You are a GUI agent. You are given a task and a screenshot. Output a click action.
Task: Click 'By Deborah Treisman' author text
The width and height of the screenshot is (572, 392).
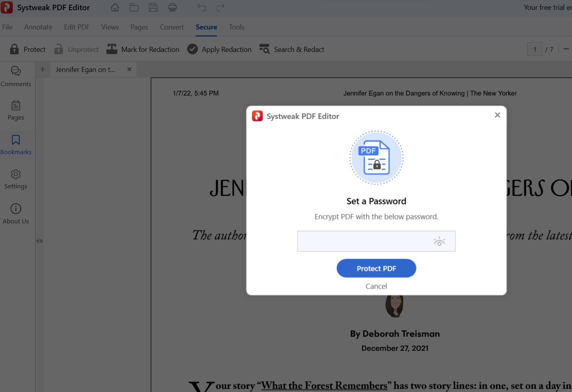click(x=395, y=334)
